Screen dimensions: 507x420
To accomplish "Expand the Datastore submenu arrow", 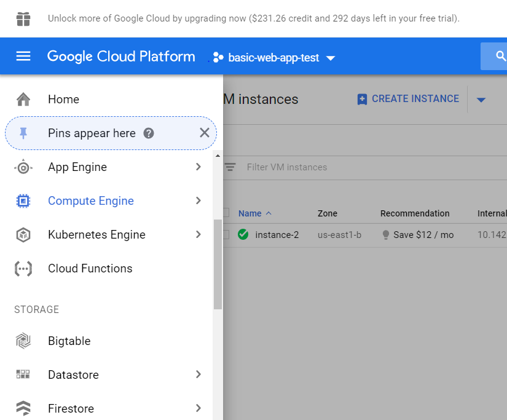I will click(x=198, y=375).
